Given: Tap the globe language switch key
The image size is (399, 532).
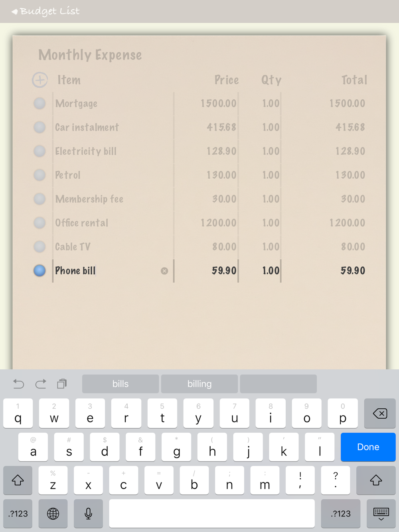Looking at the screenshot, I should tap(53, 514).
